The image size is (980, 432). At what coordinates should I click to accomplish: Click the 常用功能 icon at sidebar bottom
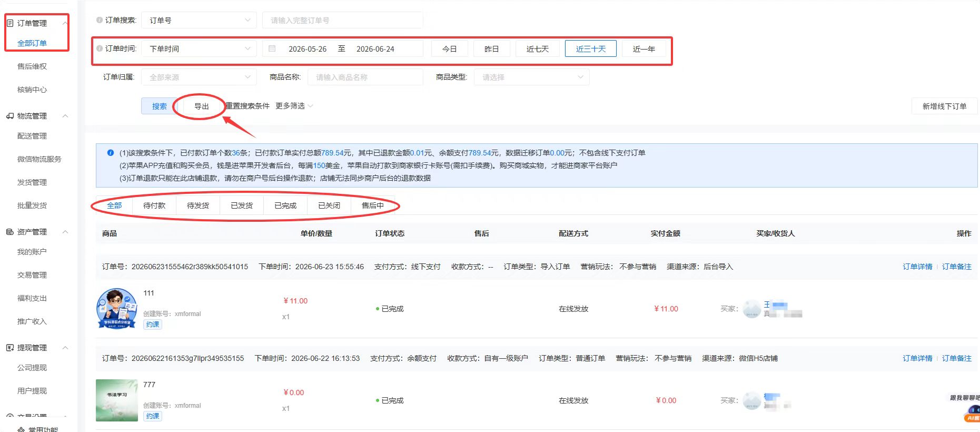pyautogui.click(x=21, y=429)
